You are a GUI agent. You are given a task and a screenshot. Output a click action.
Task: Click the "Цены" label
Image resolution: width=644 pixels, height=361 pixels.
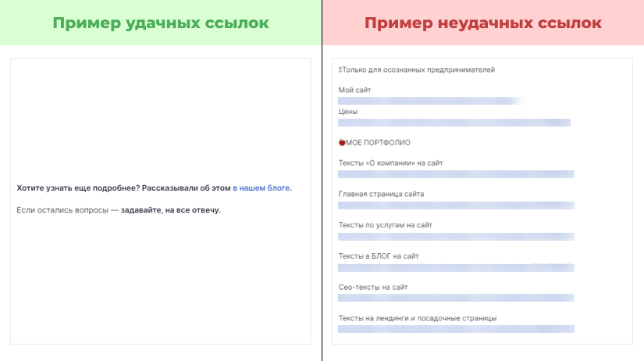click(x=348, y=112)
